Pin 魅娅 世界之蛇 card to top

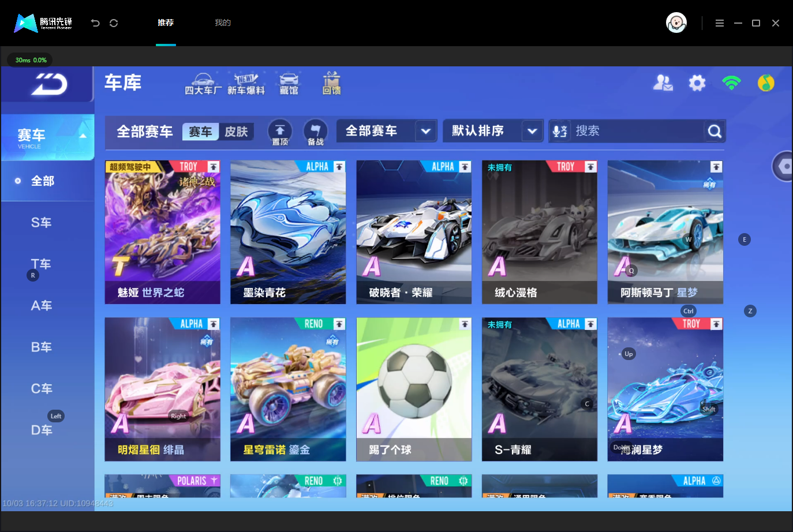pyautogui.click(x=214, y=167)
